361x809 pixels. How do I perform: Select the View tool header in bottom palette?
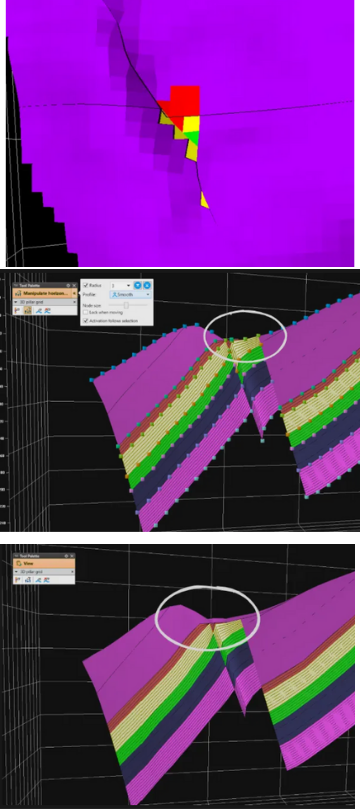tap(44, 563)
